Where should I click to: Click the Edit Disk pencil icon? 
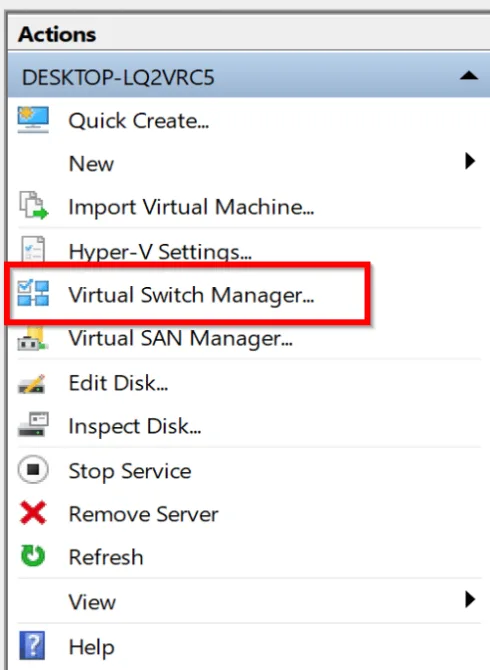[32, 383]
